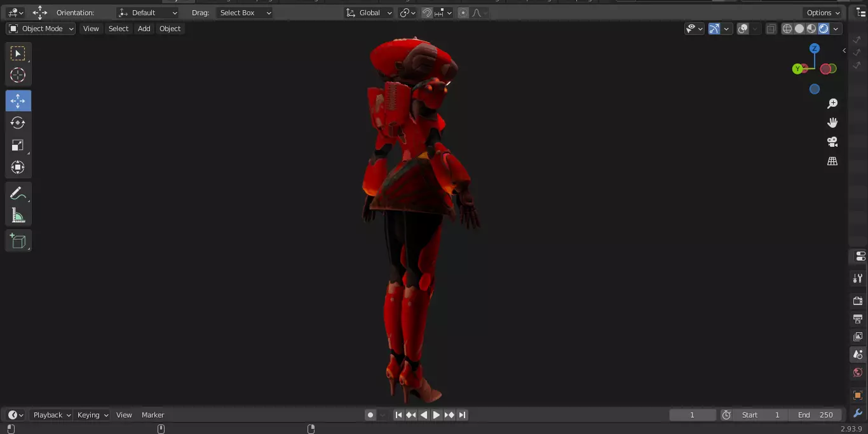Screen dimensions: 868x434
Task: Open the pivot point dropdown
Action: (x=407, y=13)
